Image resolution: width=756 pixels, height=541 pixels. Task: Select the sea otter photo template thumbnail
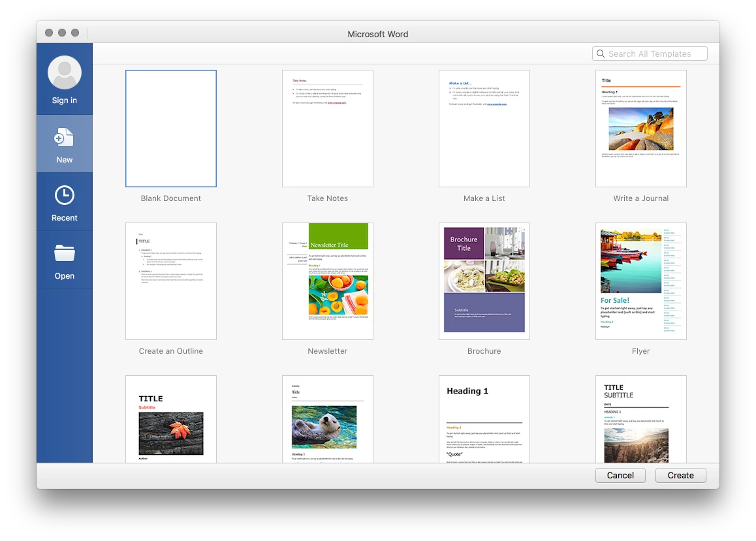327,419
